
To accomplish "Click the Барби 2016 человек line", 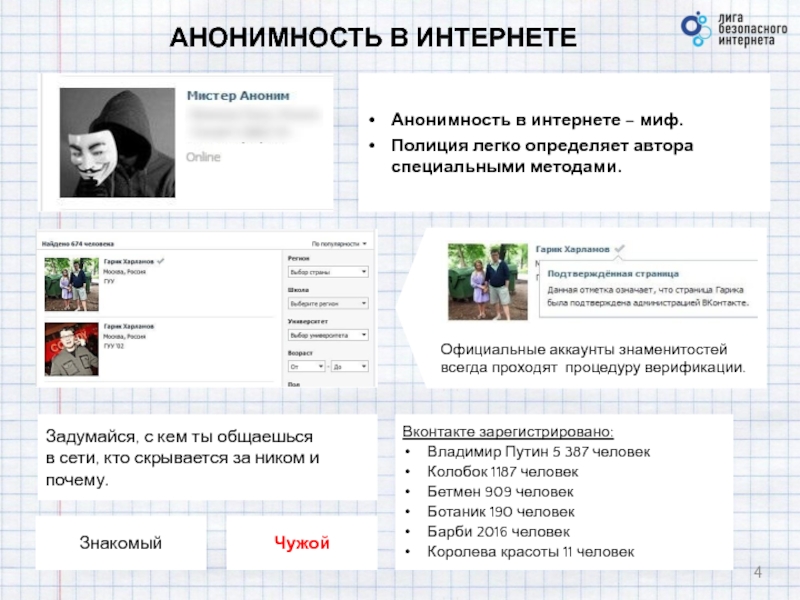I will coord(498,532).
